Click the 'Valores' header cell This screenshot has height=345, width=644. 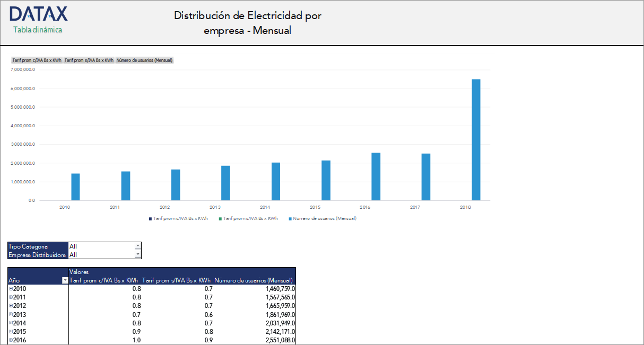point(81,271)
